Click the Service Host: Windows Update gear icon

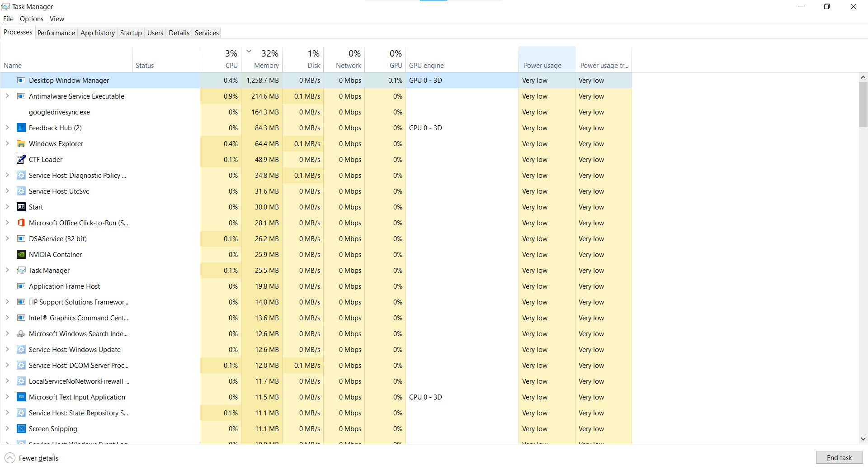coord(21,350)
